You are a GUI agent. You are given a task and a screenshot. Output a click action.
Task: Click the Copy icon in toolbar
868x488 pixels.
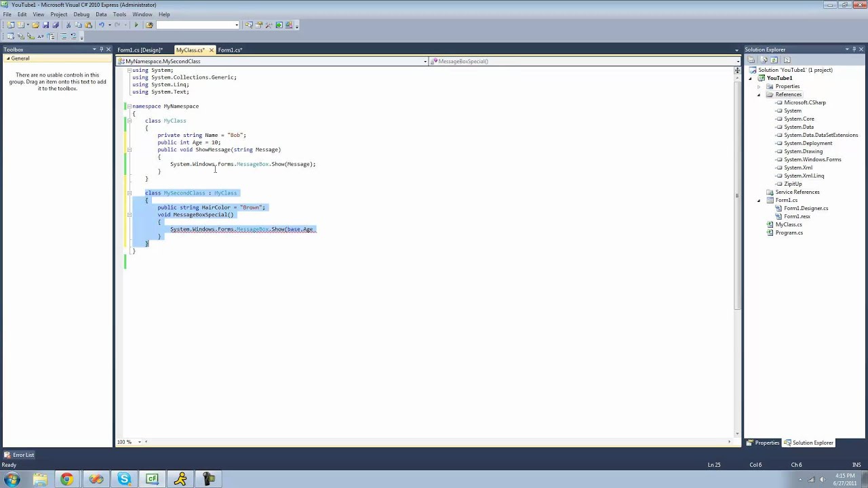[x=79, y=25]
